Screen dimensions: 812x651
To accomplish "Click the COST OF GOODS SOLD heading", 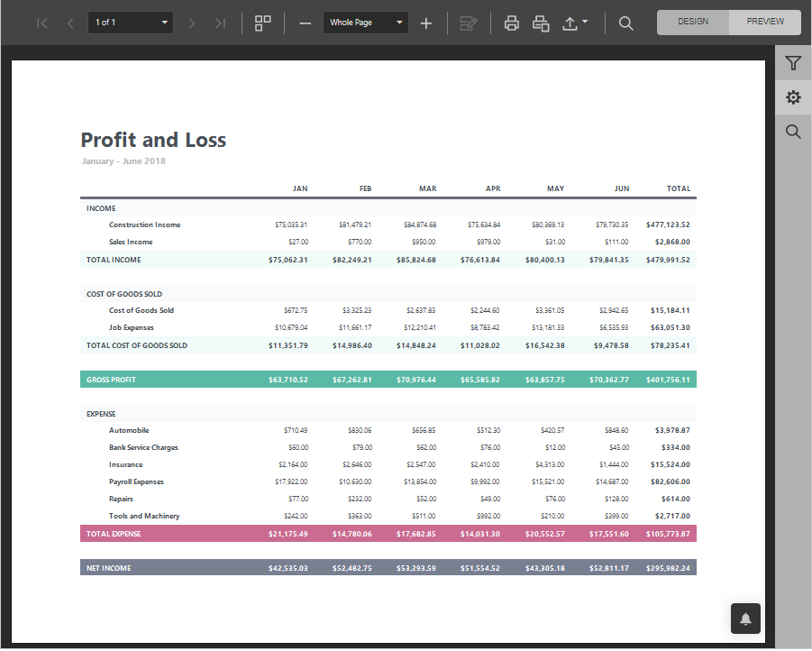I will [x=124, y=294].
